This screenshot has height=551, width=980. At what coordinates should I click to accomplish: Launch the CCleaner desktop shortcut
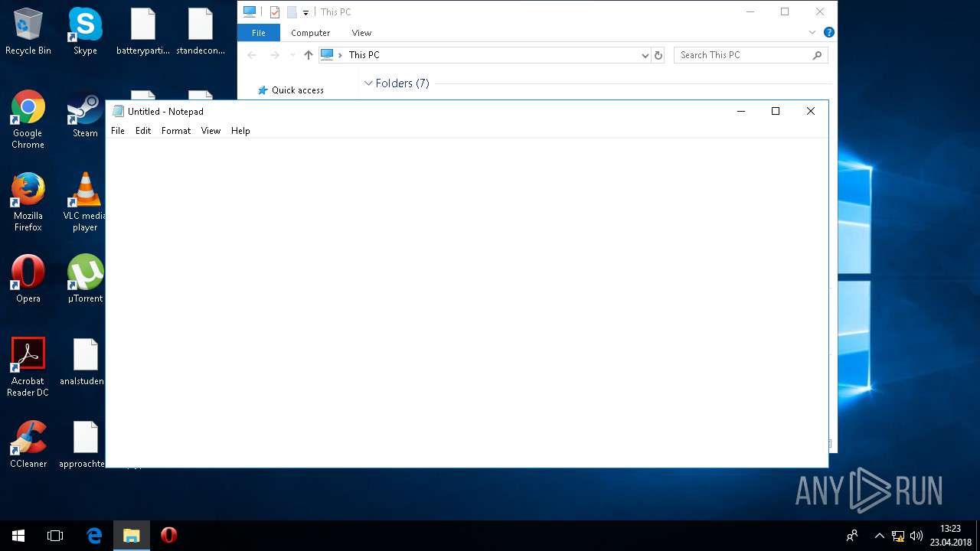tap(28, 445)
